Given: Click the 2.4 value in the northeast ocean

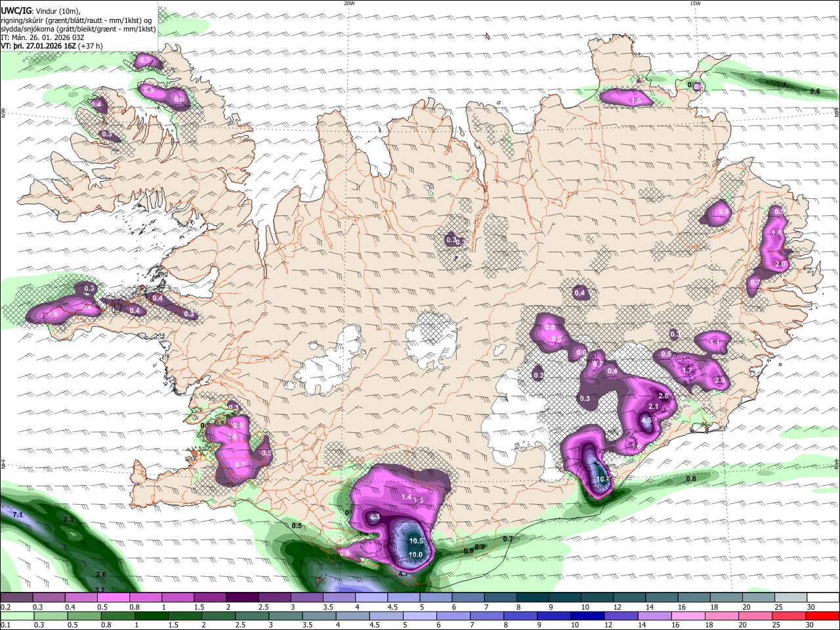Looking at the screenshot, I should pos(781,85).
